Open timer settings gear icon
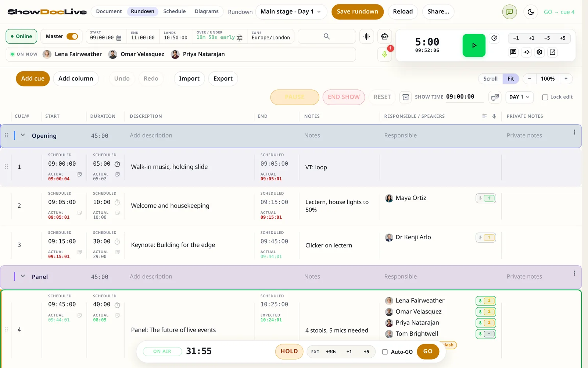Screen dimensions: 588x368 coord(539,52)
